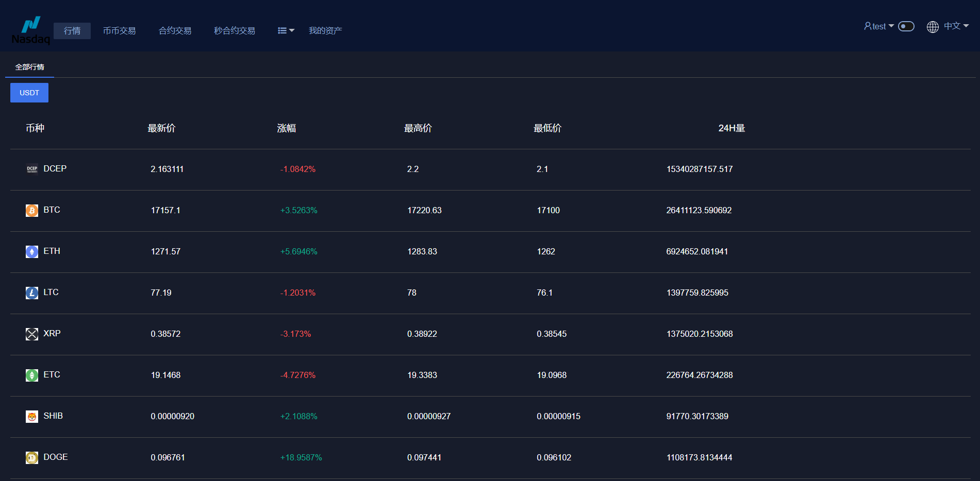Click the BTC coin icon
Image resolution: width=980 pixels, height=481 pixels.
pyautogui.click(x=32, y=211)
